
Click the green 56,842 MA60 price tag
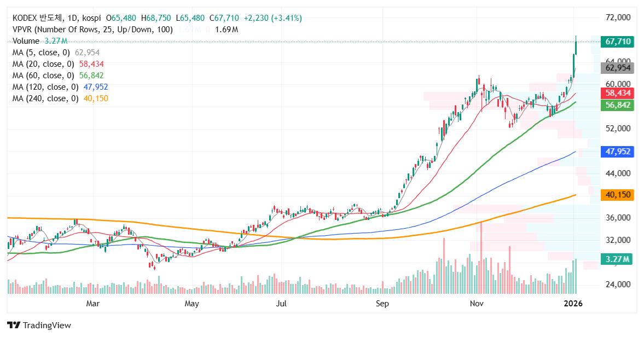coord(617,105)
